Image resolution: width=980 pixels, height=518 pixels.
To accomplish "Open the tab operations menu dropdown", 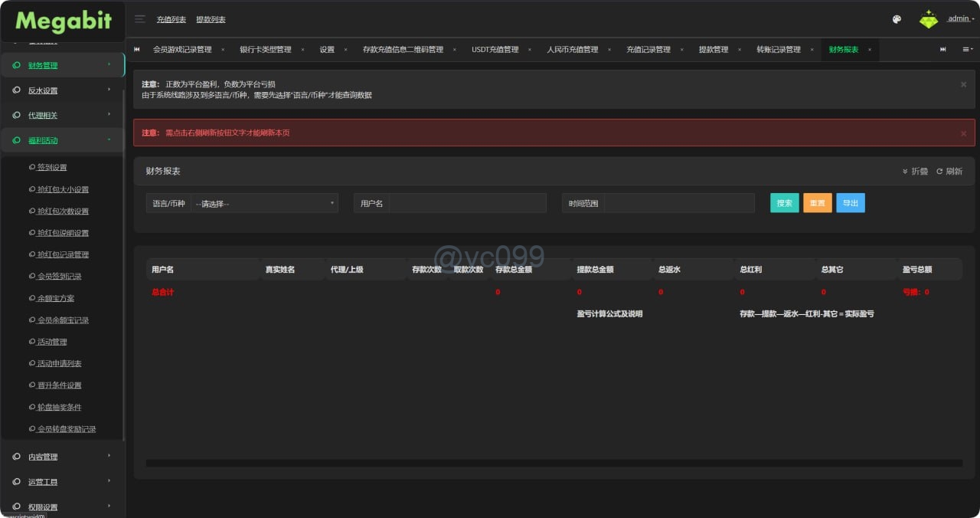I will pos(967,50).
